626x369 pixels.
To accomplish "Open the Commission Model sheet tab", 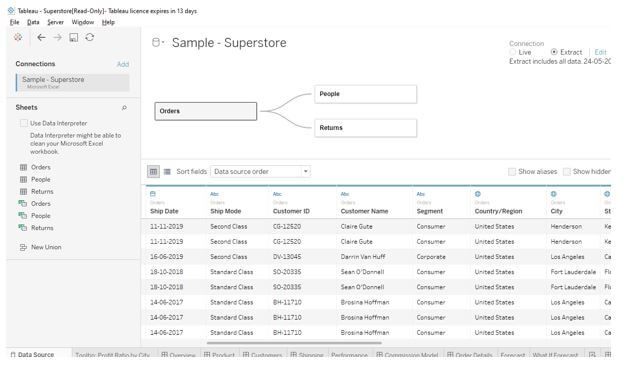I will 407,355.
